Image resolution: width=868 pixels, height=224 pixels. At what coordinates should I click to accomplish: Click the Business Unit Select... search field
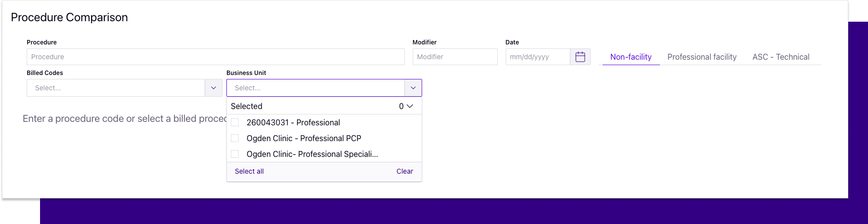coord(316,88)
